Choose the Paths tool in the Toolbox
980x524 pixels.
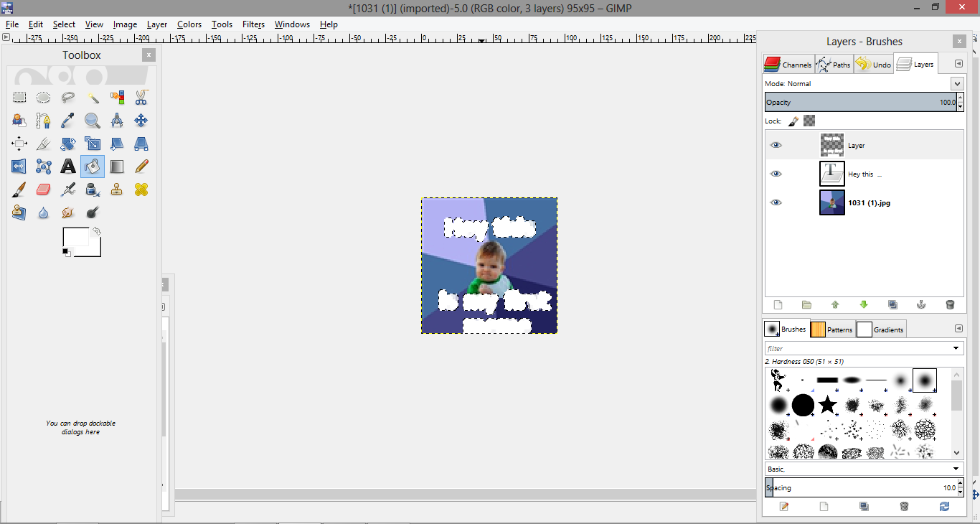(x=44, y=121)
